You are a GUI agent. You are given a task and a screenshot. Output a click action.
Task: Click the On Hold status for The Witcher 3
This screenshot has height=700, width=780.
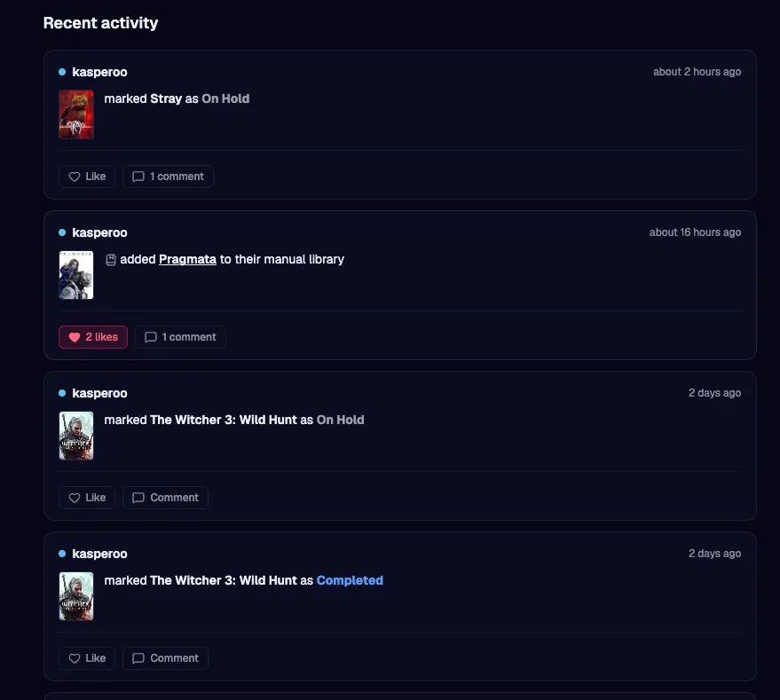[340, 420]
